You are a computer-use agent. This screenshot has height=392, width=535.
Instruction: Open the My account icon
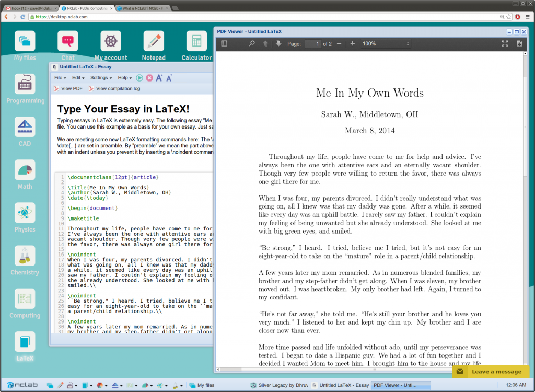click(111, 41)
